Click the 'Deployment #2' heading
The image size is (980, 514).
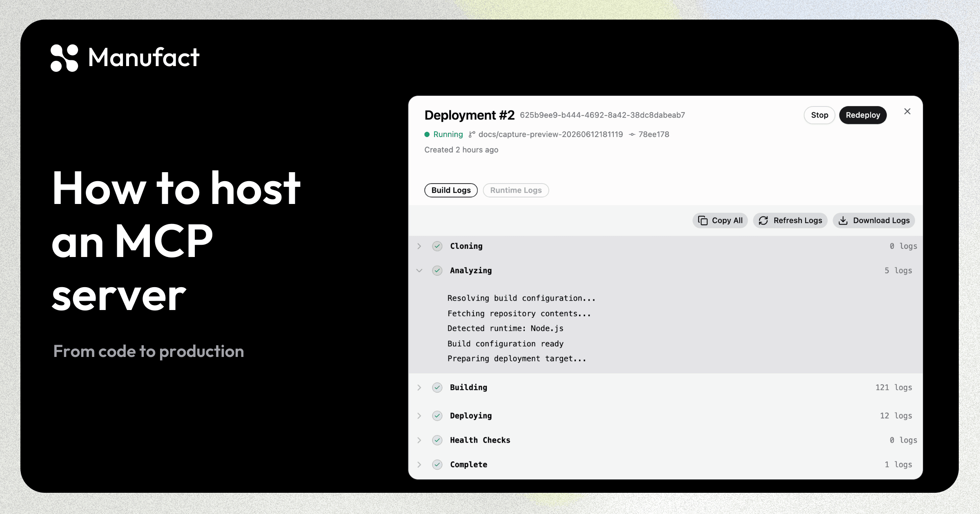pos(470,115)
